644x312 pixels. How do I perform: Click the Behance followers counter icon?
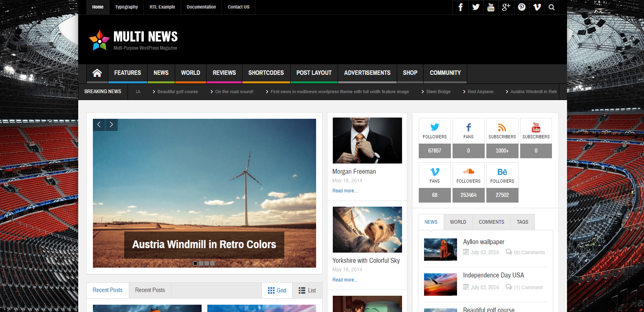(x=502, y=172)
